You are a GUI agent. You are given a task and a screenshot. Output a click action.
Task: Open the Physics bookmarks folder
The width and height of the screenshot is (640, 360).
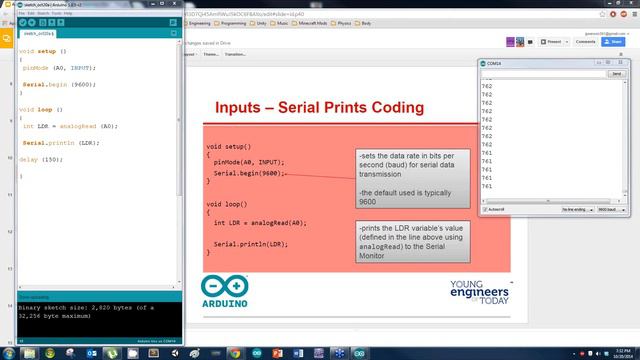tap(341, 23)
